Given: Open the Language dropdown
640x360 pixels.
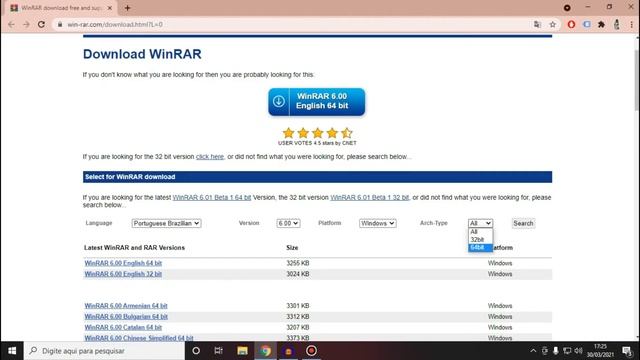Looking at the screenshot, I should (166, 223).
